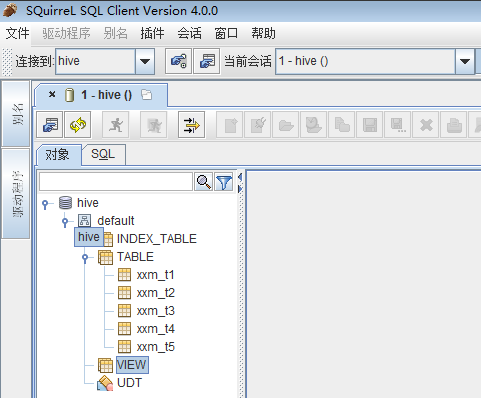The width and height of the screenshot is (481, 398).
Task: Click the default schema icon in tree
Action: [84, 221]
